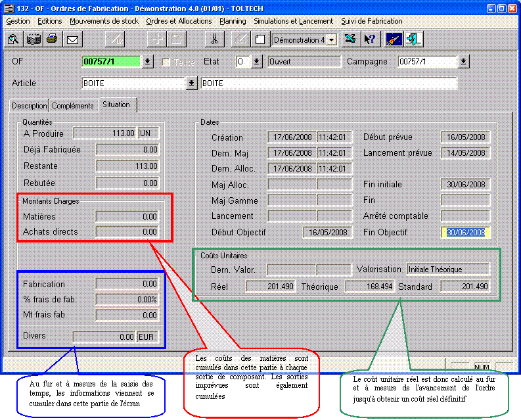Click the A Produire quantity 113.00

tap(104, 133)
